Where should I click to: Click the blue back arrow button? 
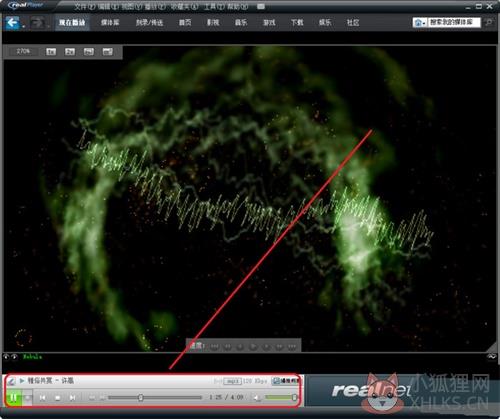tap(13, 23)
